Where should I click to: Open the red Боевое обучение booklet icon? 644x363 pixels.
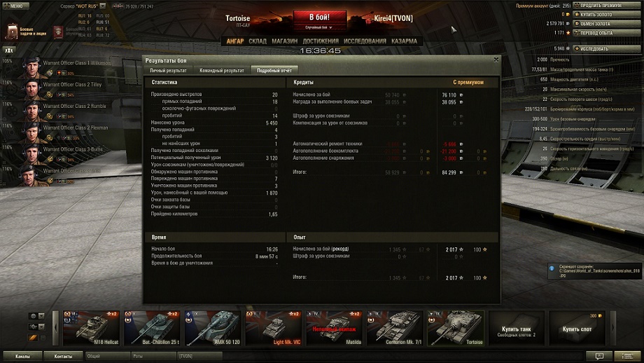coord(58,32)
